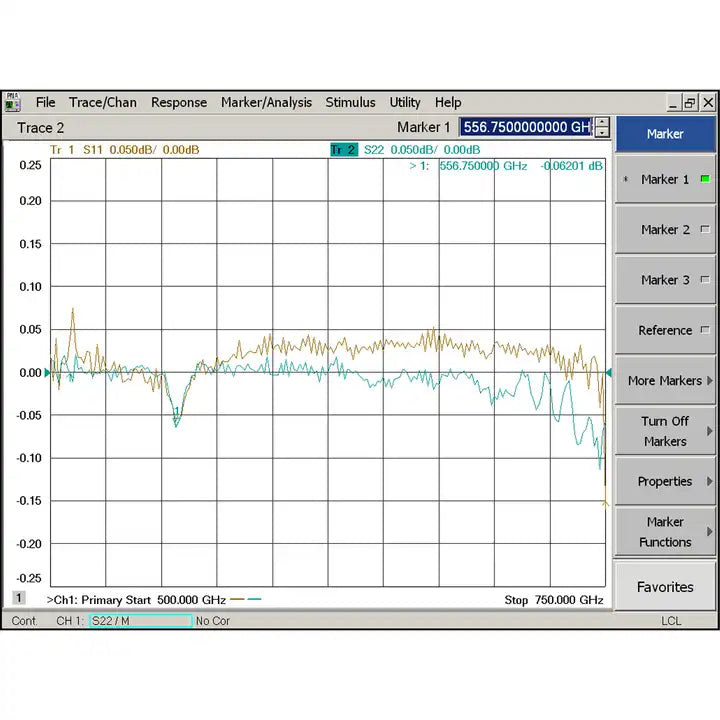Open the Marker Functions submenu
Image resolution: width=720 pixels, height=720 pixels.
(665, 532)
